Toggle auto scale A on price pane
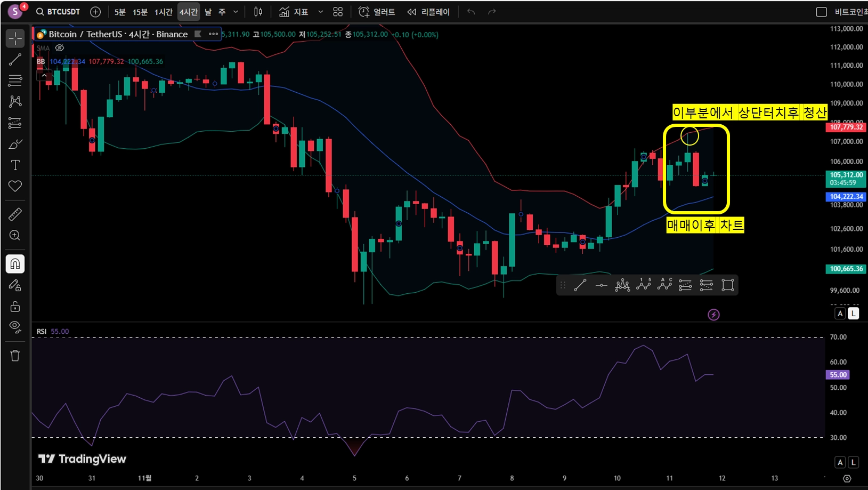Screen dimensions: 868x490 point(840,314)
